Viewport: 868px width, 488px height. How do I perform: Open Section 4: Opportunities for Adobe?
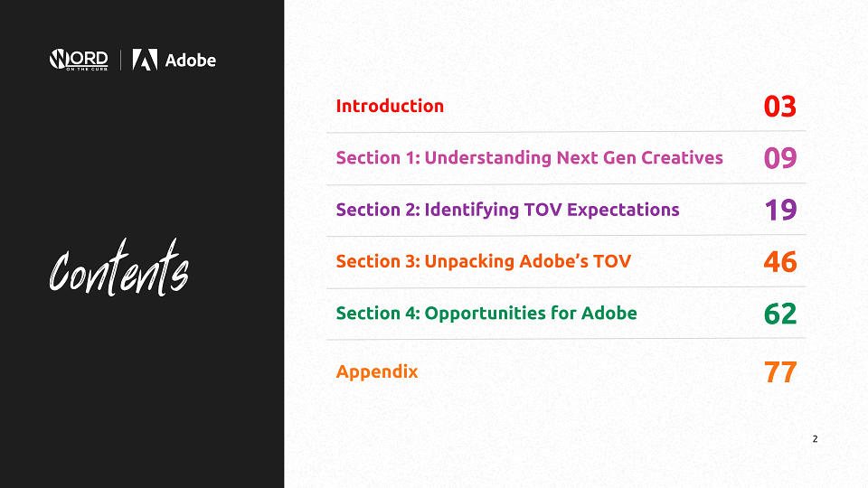pos(486,314)
